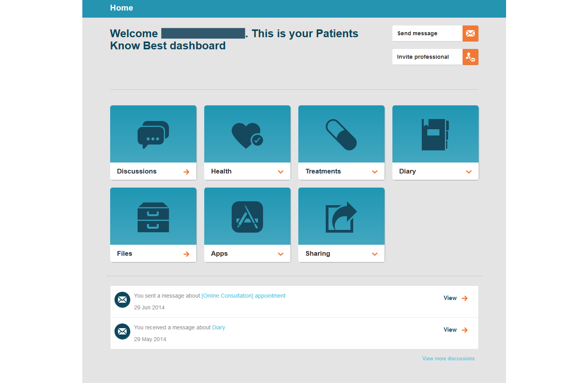Follow the Diary message link
Screen dimensions: 588x383
click(x=218, y=327)
